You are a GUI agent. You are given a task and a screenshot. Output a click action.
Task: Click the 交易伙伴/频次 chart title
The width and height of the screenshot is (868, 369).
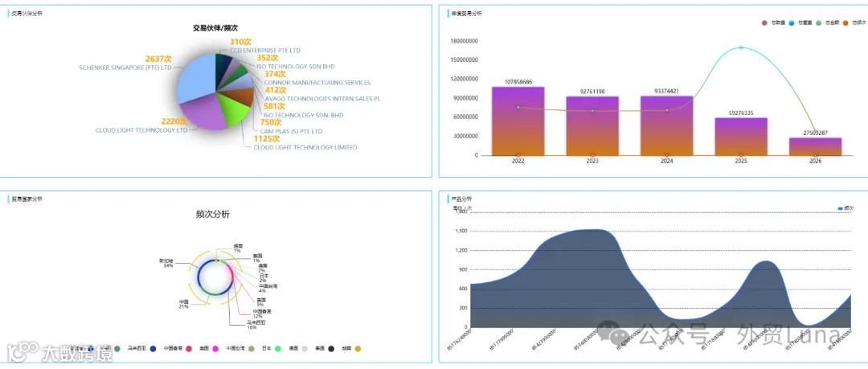pos(215,27)
